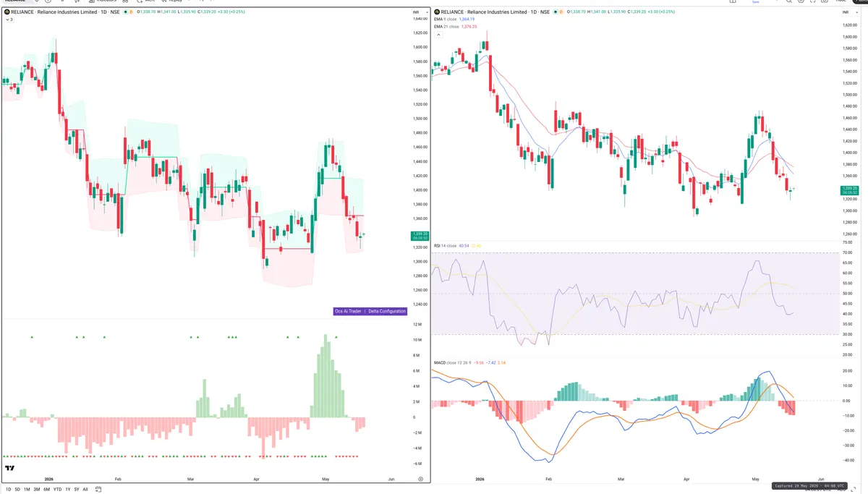Click the Delta Configuration label
This screenshot has width=868, height=494.
pyautogui.click(x=387, y=311)
